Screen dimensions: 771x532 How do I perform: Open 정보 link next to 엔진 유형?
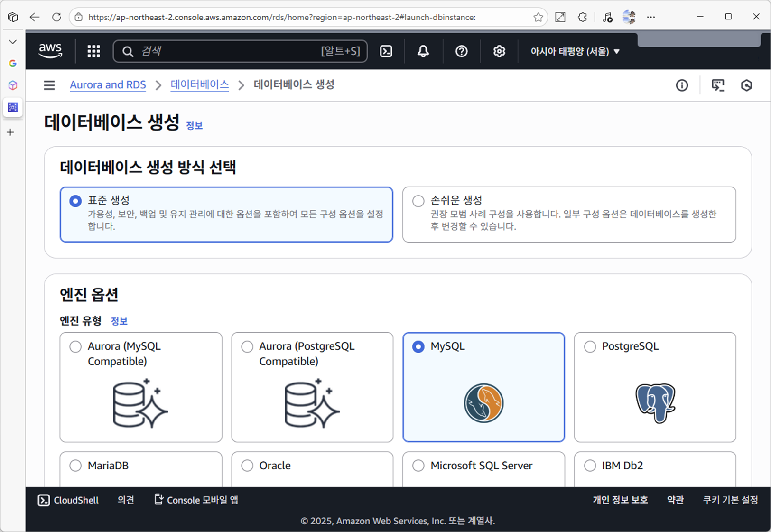119,321
